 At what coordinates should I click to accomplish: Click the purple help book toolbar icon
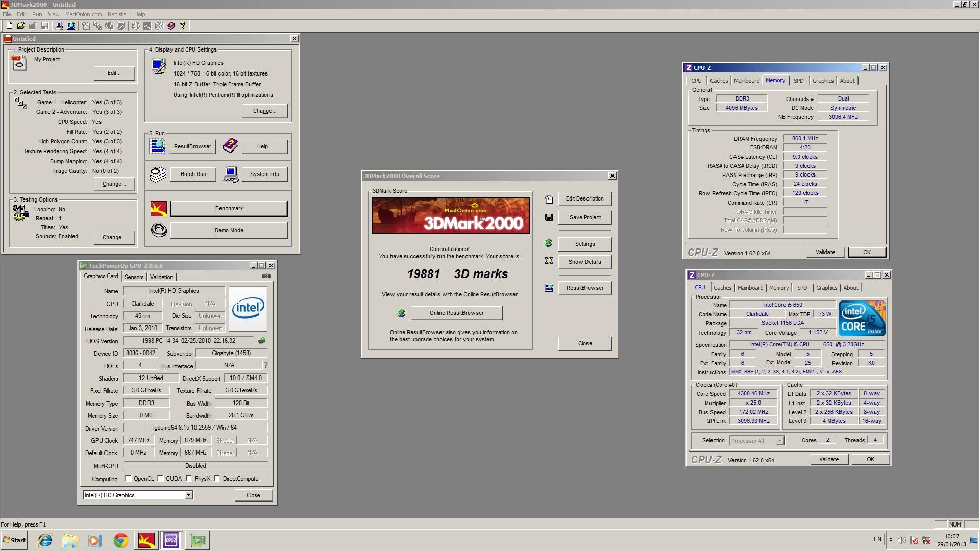[171, 26]
